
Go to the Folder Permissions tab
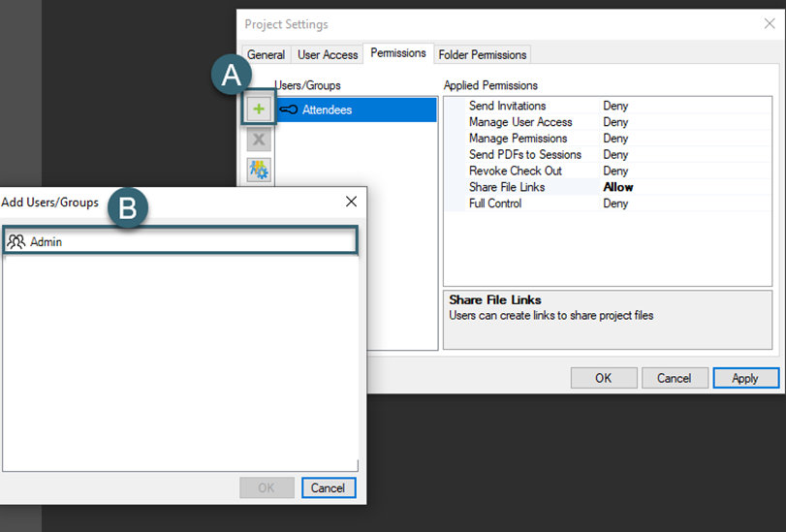(483, 55)
